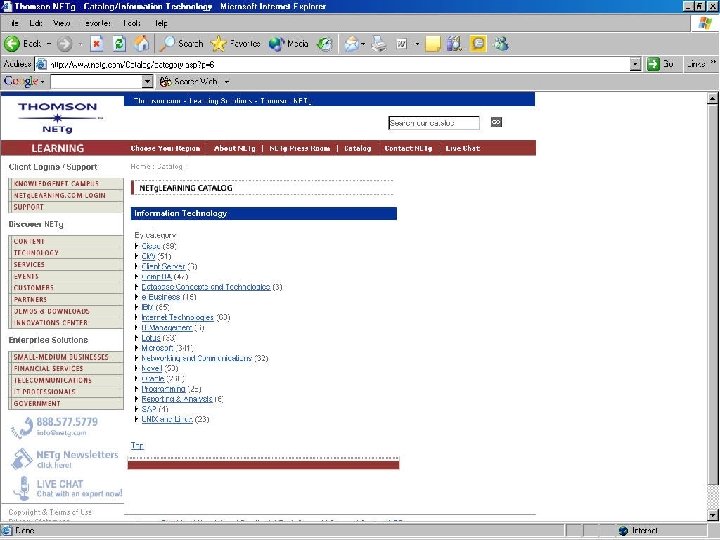720x540 pixels.
Task: Open the Forward history dropdown arrow
Action: [x=80, y=44]
